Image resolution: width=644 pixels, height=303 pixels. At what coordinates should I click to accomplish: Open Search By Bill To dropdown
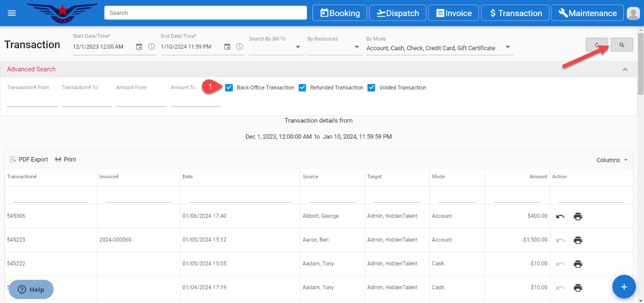point(298,47)
